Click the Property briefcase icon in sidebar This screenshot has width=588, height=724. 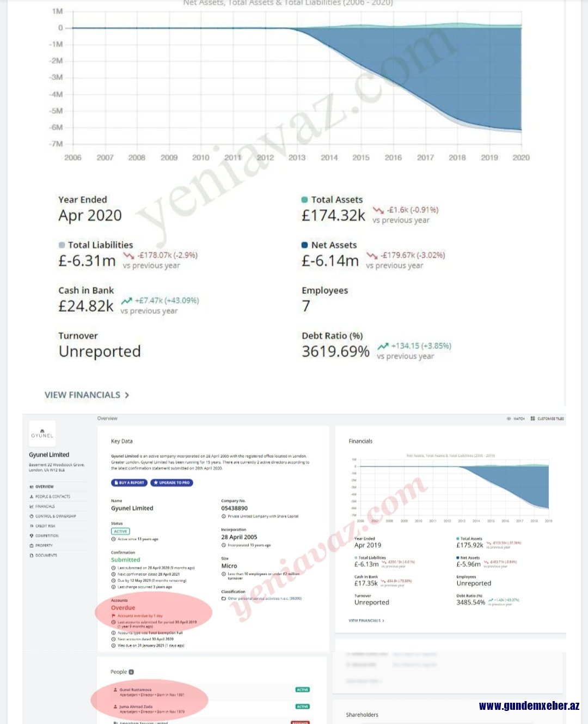click(32, 545)
